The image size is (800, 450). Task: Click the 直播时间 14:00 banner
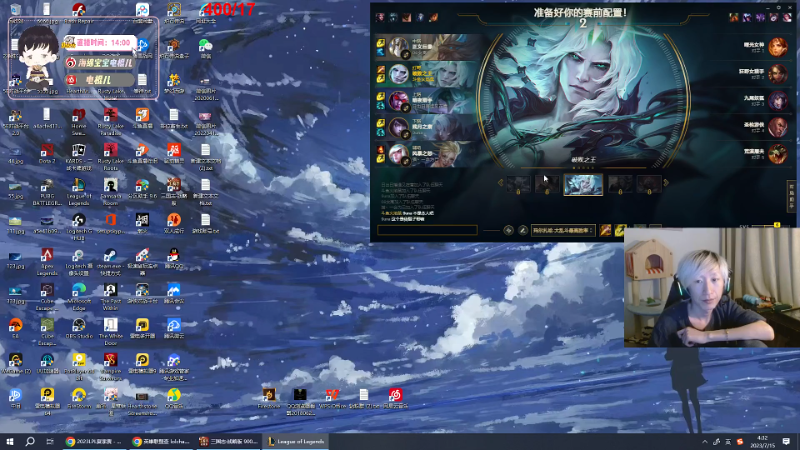[99, 43]
